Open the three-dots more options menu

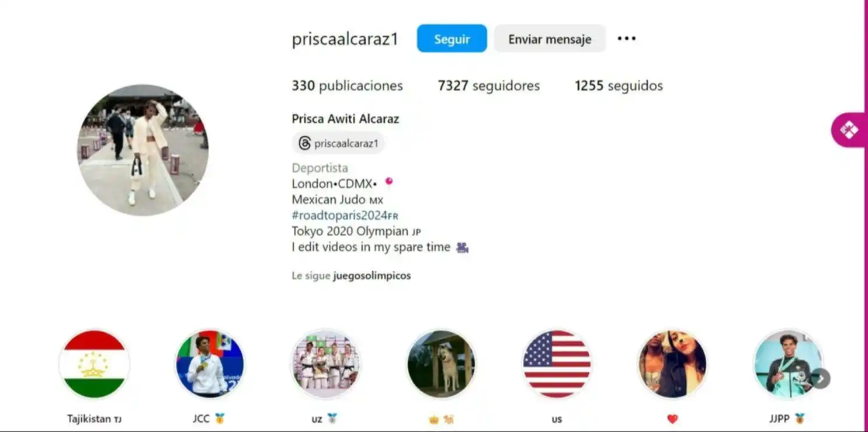pyautogui.click(x=626, y=39)
